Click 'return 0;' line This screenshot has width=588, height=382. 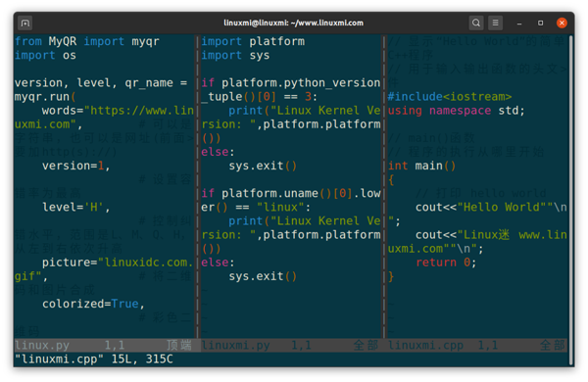[x=446, y=263]
